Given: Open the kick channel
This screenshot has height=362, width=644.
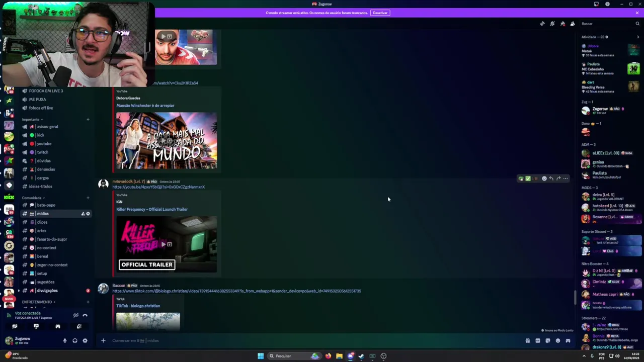Looking at the screenshot, I should coord(56,135).
